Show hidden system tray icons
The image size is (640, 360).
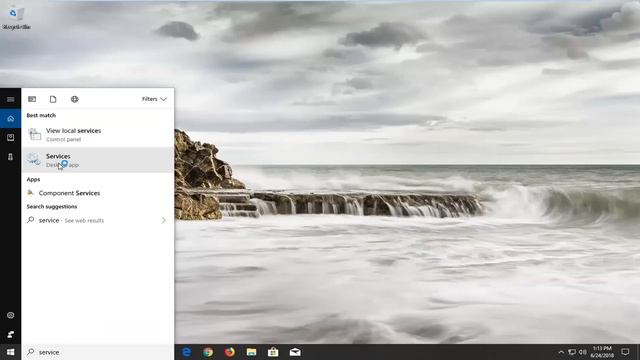(561, 352)
